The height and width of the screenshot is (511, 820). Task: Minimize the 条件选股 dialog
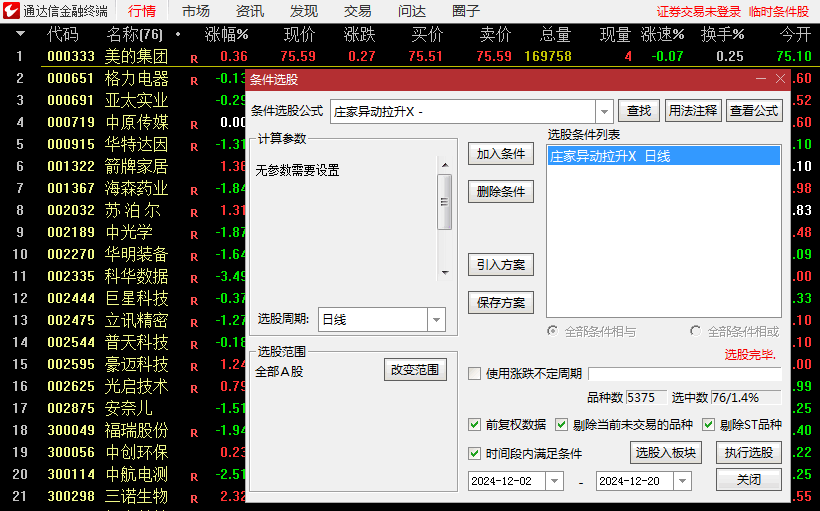[761, 79]
